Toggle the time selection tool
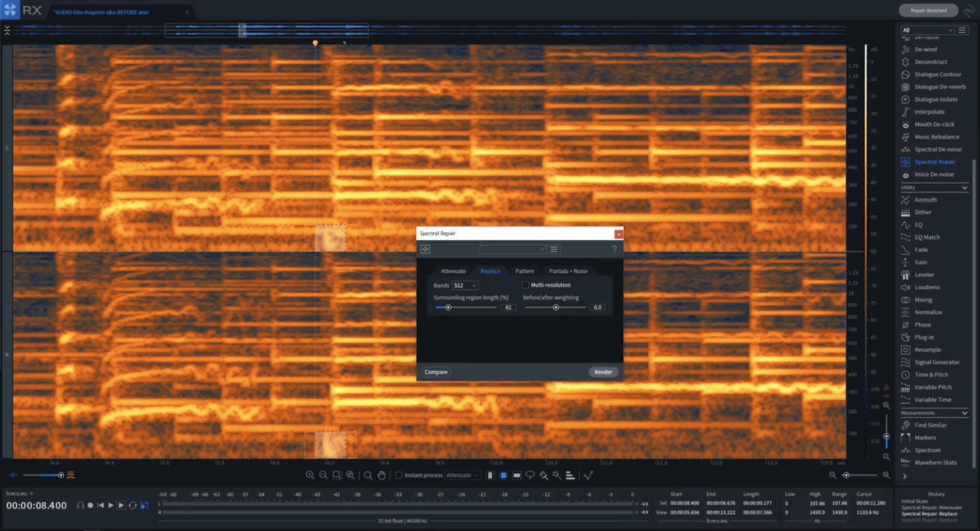The height and width of the screenshot is (531, 980). [x=490, y=475]
